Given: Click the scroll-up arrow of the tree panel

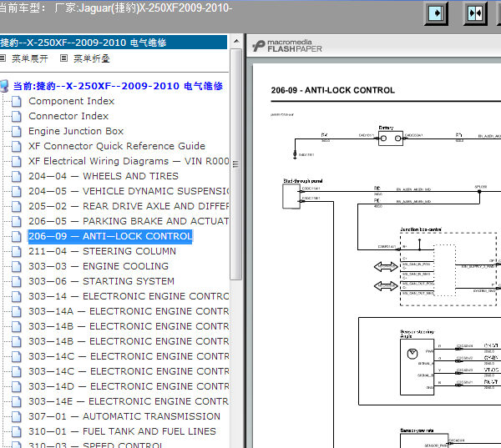Looking at the screenshot, I should (x=236, y=41).
